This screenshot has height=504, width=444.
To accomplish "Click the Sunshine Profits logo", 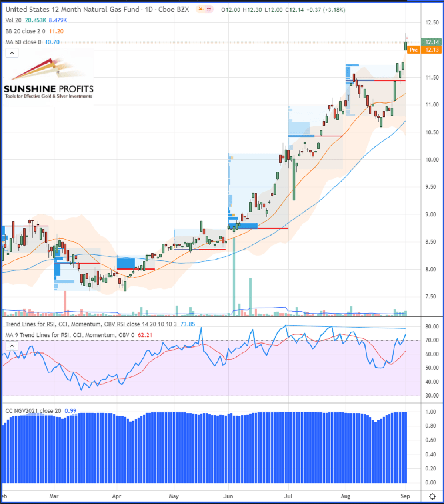I will [x=48, y=78].
